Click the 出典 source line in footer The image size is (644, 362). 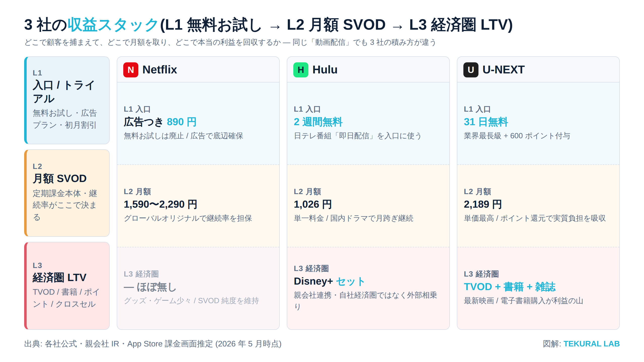point(153,344)
